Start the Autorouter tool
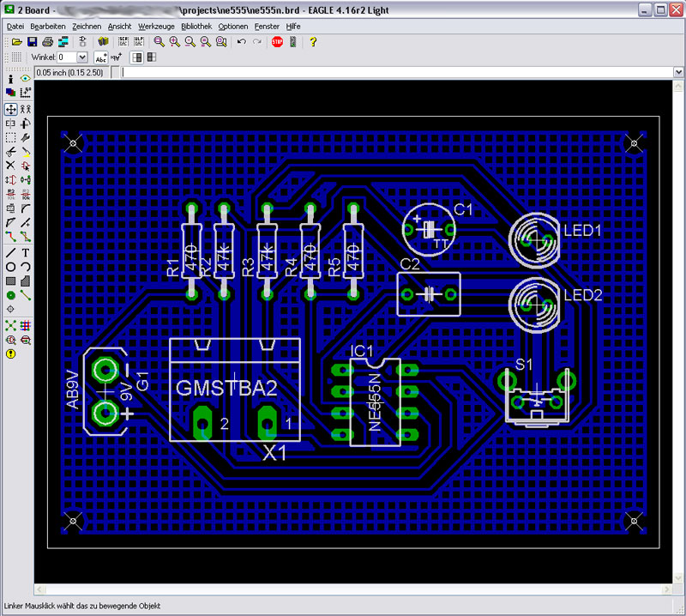Image resolution: width=686 pixels, height=616 pixels. 26,326
